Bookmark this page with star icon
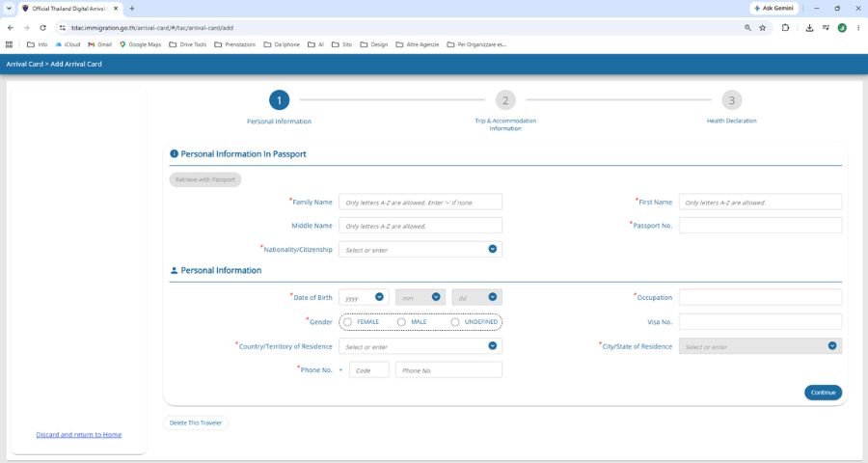 pyautogui.click(x=762, y=28)
